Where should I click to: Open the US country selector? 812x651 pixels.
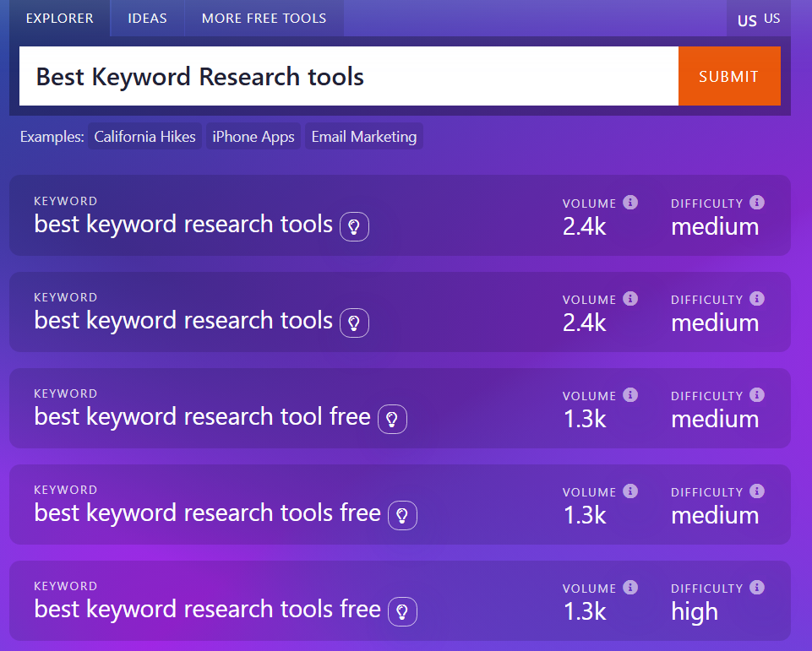click(x=759, y=19)
